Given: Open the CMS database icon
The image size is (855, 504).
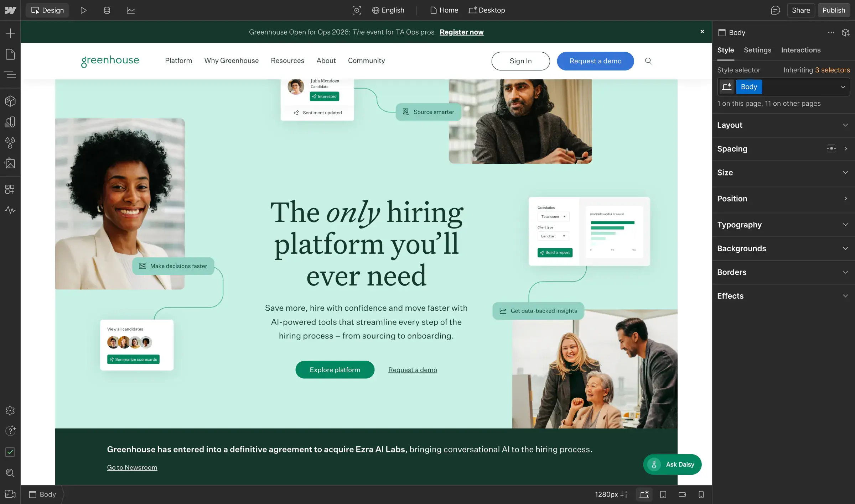Looking at the screenshot, I should (107, 10).
